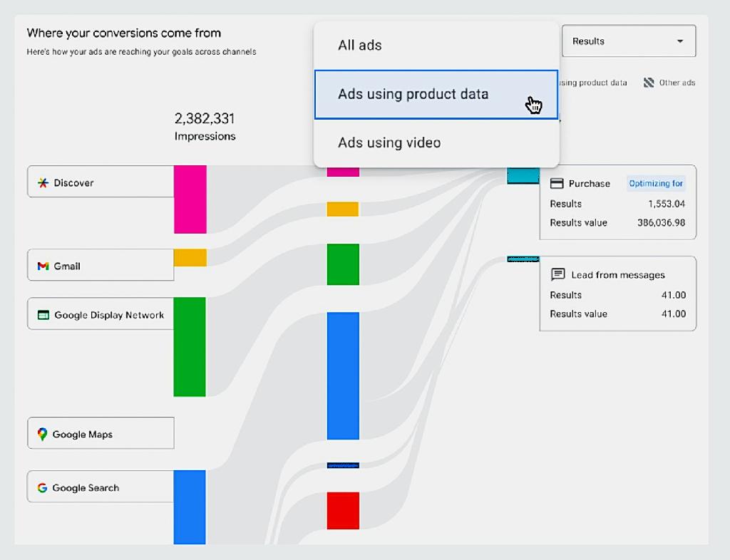Click the Purchase credit card icon
The height and width of the screenshot is (560, 730).
tap(557, 184)
